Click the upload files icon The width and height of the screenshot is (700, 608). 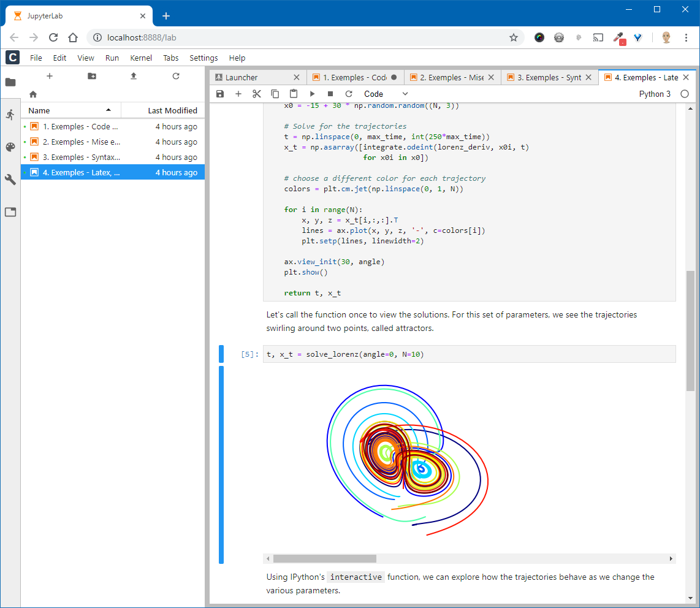click(134, 76)
